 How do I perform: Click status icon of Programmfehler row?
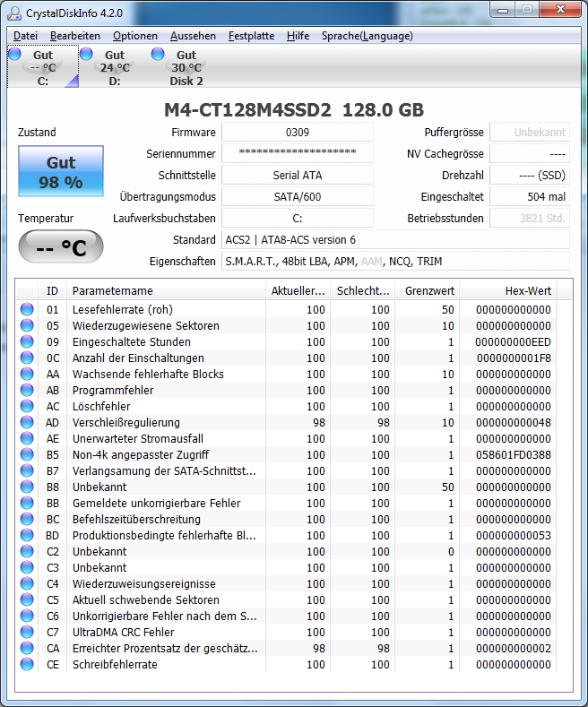coord(27,390)
